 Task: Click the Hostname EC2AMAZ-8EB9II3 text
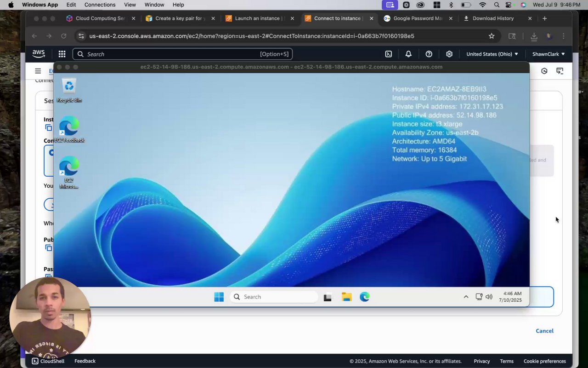coord(439,89)
